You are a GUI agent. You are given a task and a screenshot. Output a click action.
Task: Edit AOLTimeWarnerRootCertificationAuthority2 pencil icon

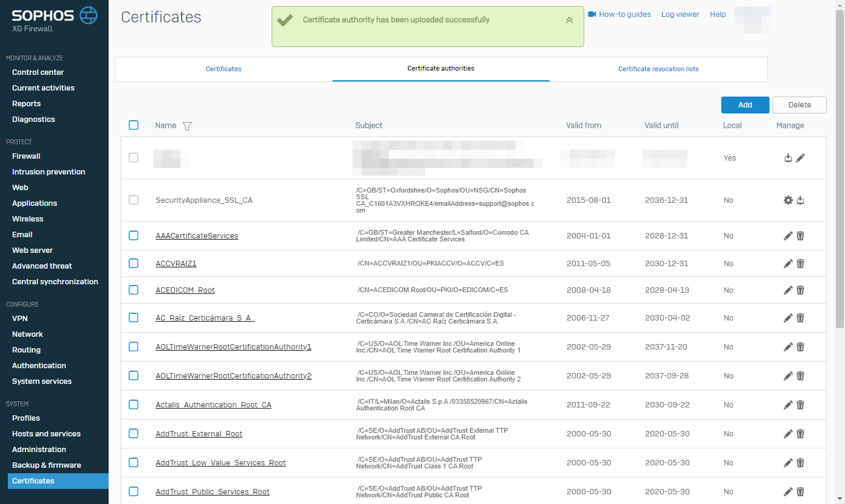click(x=788, y=376)
